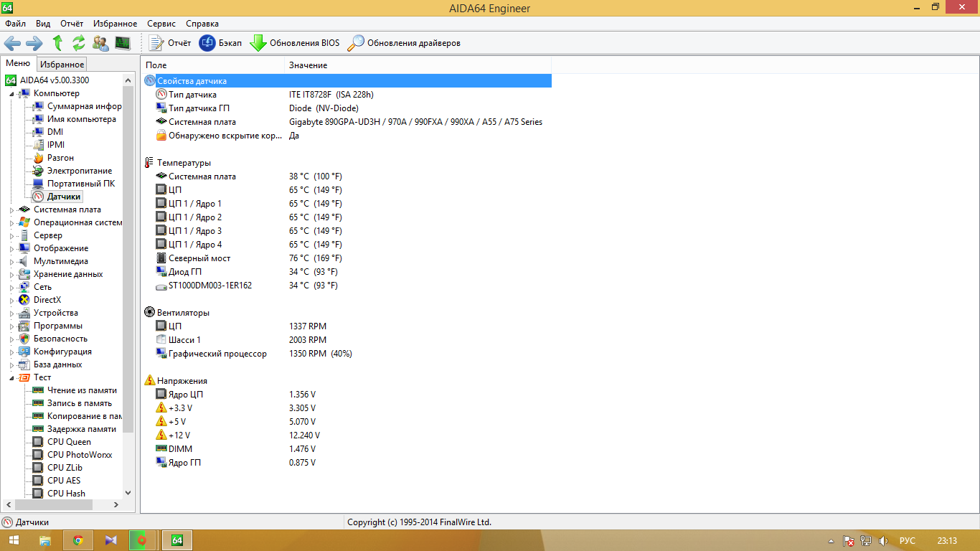Expand the DirectX tree node

point(11,300)
